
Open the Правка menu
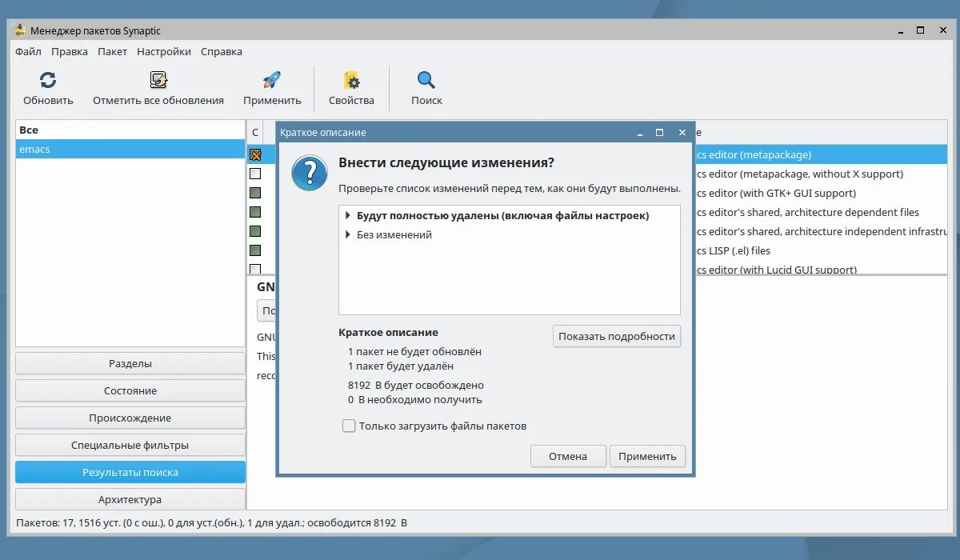pos(70,51)
